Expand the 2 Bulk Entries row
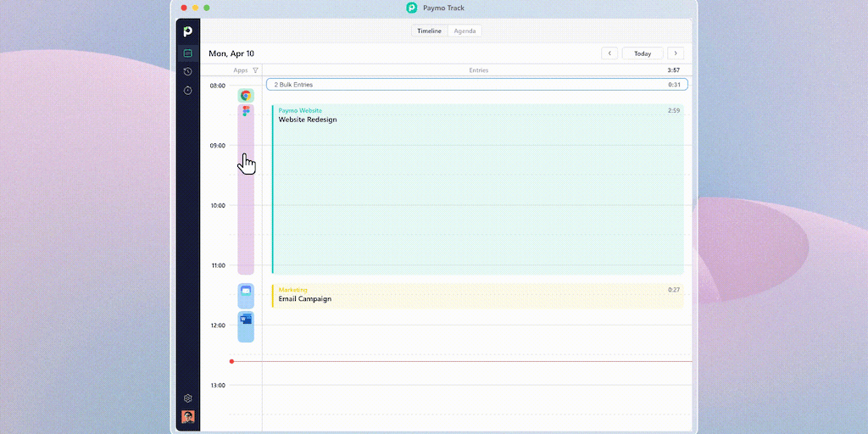 pos(476,85)
